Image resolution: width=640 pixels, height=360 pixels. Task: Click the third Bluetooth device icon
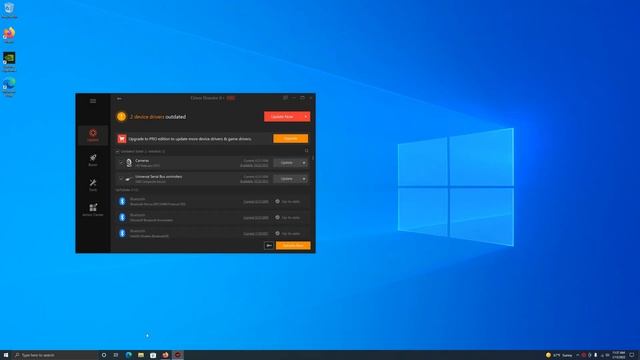click(x=122, y=233)
